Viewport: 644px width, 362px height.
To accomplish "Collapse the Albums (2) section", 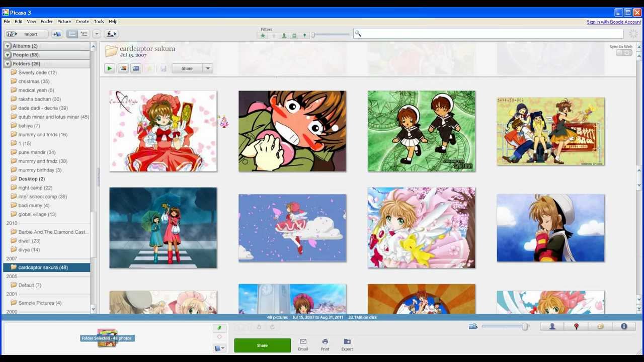I will coord(8,46).
